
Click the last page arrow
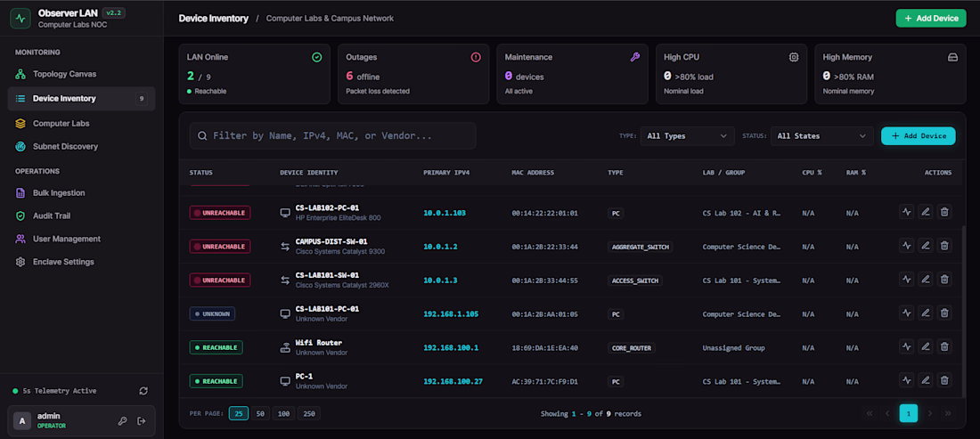(x=948, y=413)
